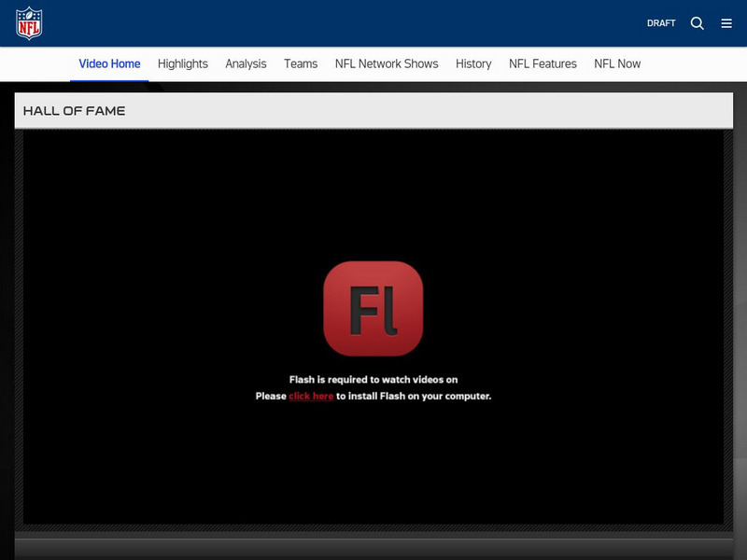
Task: Click the red Flash Fl icon
Action: pos(373,308)
